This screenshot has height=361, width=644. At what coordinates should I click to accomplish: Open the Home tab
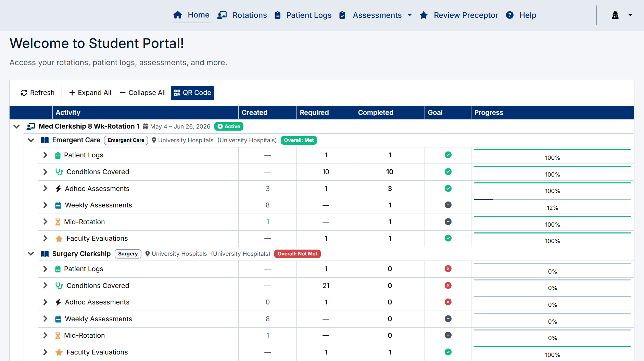[191, 15]
